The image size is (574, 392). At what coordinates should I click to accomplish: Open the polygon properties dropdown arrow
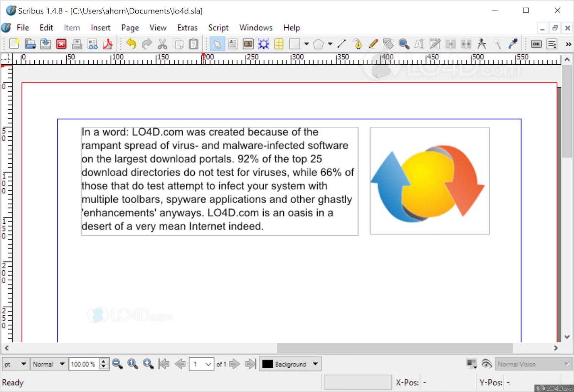[x=330, y=44]
